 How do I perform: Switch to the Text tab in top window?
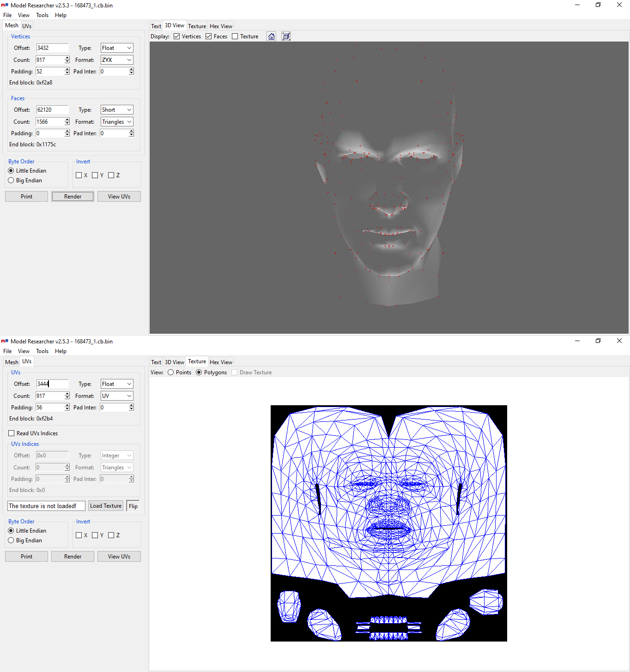(x=156, y=26)
